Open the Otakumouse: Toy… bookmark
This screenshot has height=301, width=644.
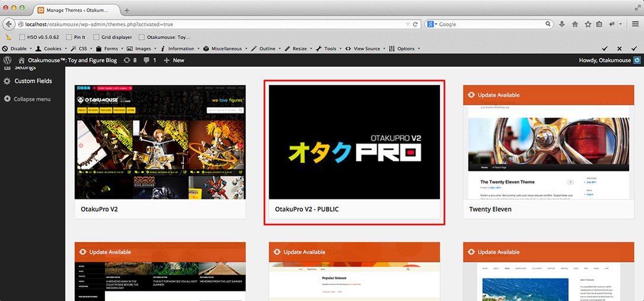165,37
